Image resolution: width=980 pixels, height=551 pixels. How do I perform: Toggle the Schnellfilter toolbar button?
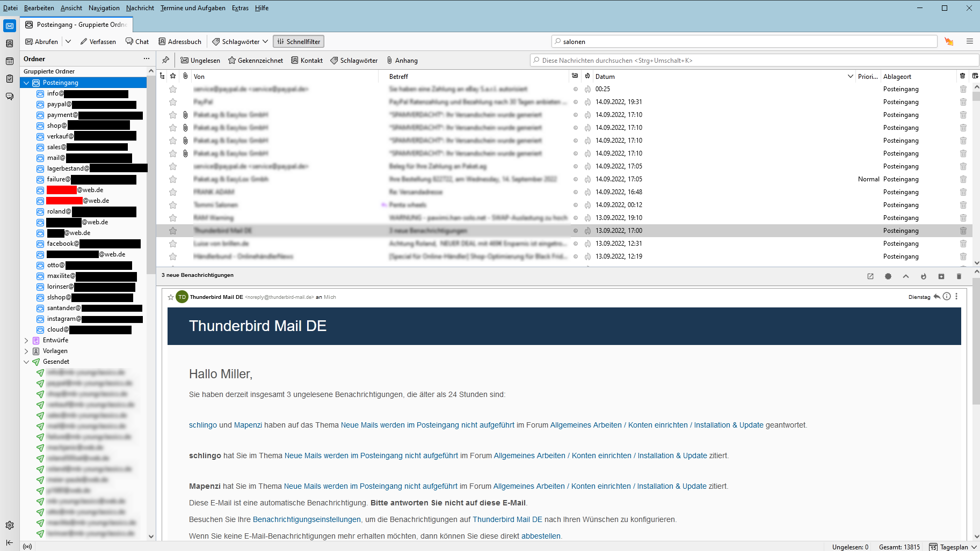tap(299, 41)
